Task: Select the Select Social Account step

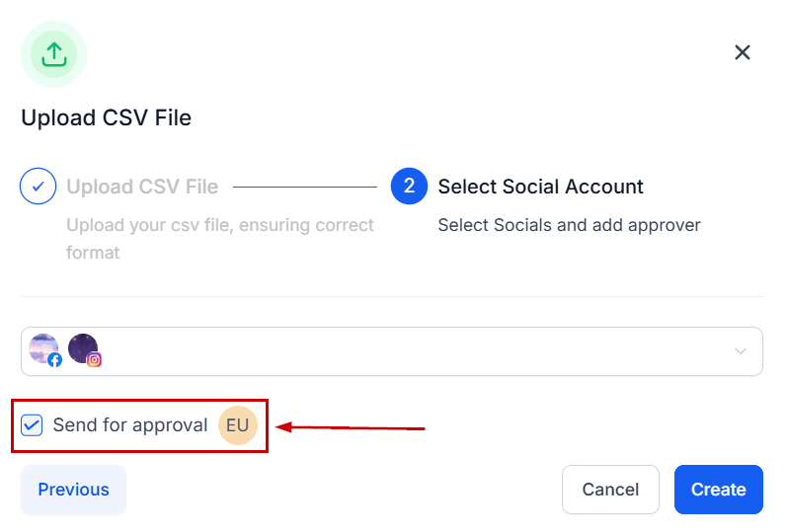Action: click(x=540, y=187)
